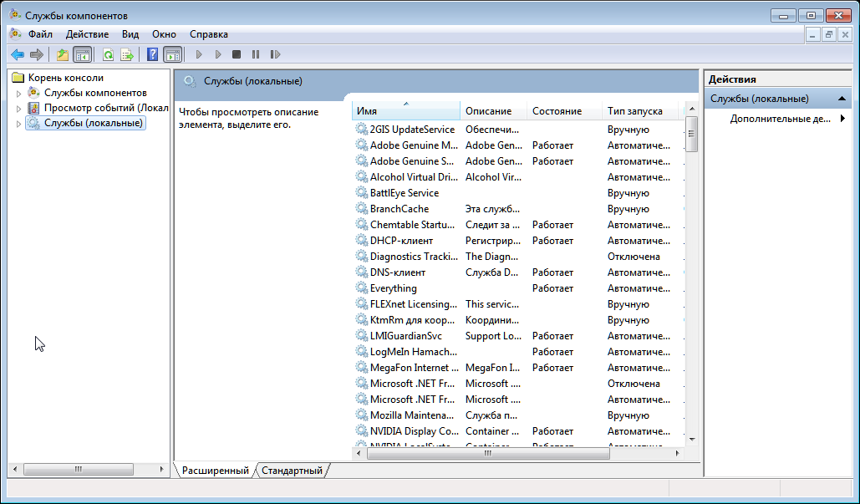Open Help via blue question mark icon
860x504 pixels.
(152, 54)
